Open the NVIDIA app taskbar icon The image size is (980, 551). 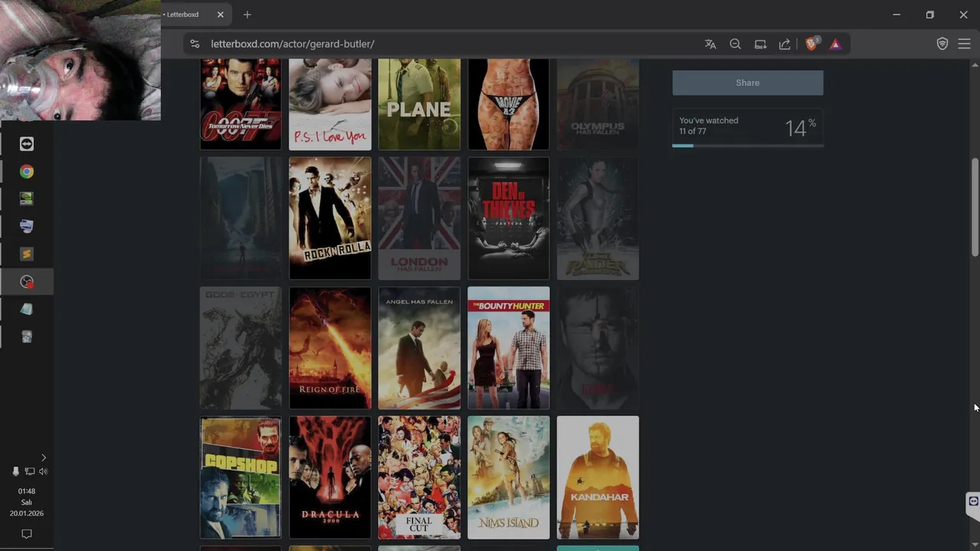coord(27,199)
